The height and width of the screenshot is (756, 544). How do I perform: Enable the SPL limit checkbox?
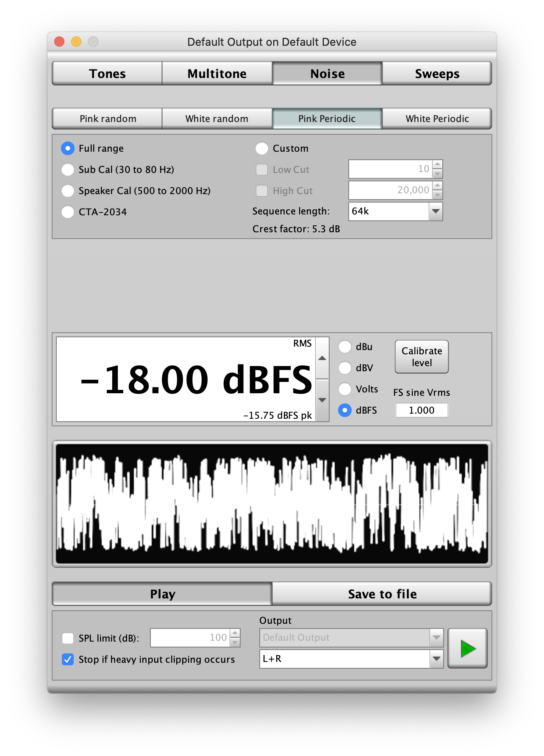pyautogui.click(x=68, y=638)
